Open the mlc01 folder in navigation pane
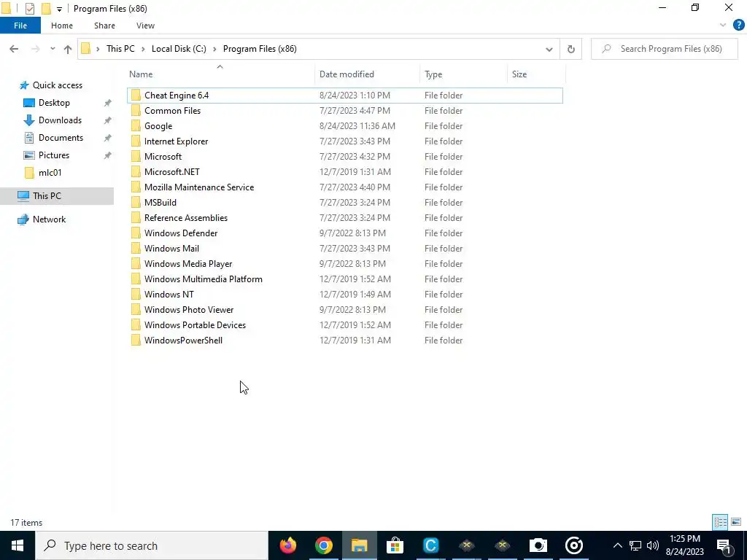Viewport: 747px width, 560px height. [x=50, y=173]
